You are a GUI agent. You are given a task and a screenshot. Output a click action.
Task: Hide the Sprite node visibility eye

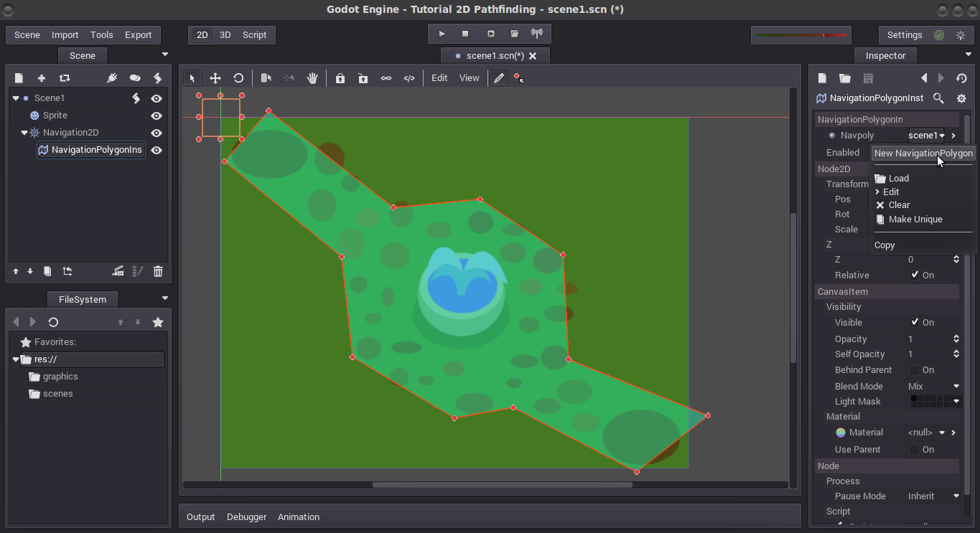click(x=157, y=115)
